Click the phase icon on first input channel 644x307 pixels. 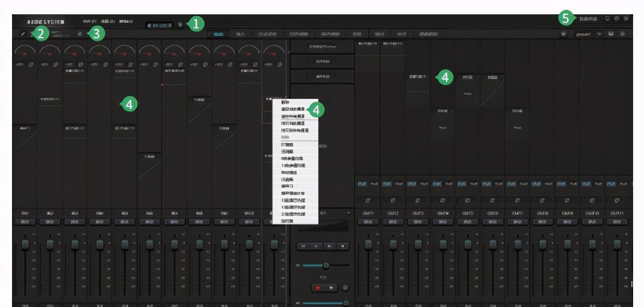(31, 64)
